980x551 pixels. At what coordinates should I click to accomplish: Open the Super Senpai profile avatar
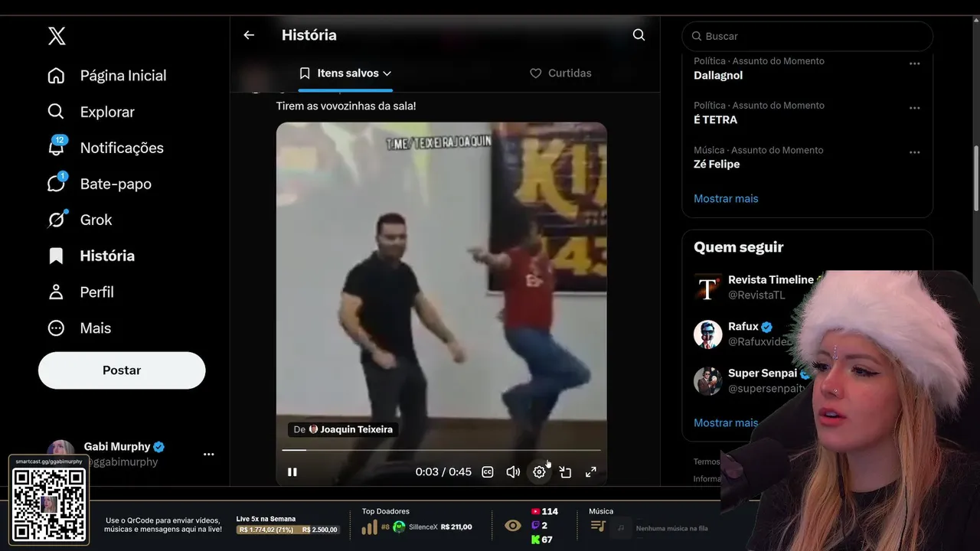coord(708,381)
